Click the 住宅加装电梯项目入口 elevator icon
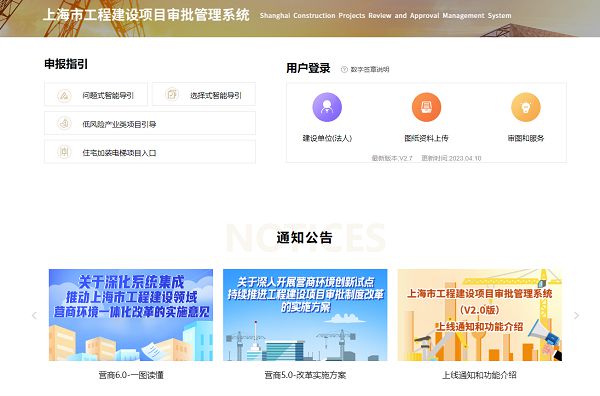 [x=64, y=152]
